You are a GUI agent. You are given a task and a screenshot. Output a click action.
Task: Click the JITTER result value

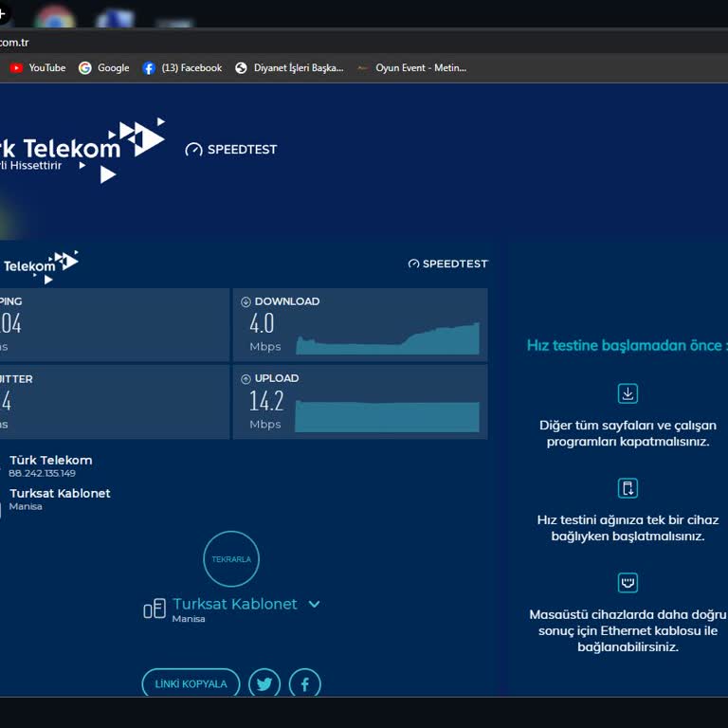coord(6,401)
